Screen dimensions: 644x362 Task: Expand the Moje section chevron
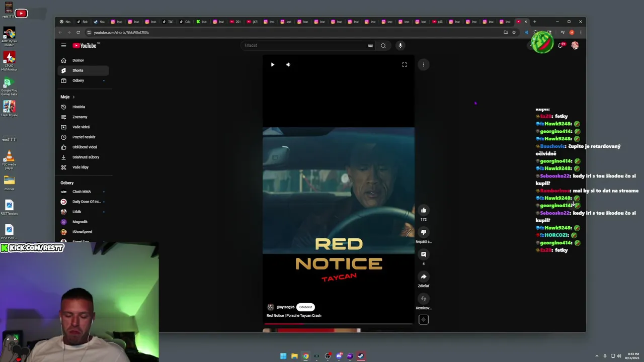[73, 97]
